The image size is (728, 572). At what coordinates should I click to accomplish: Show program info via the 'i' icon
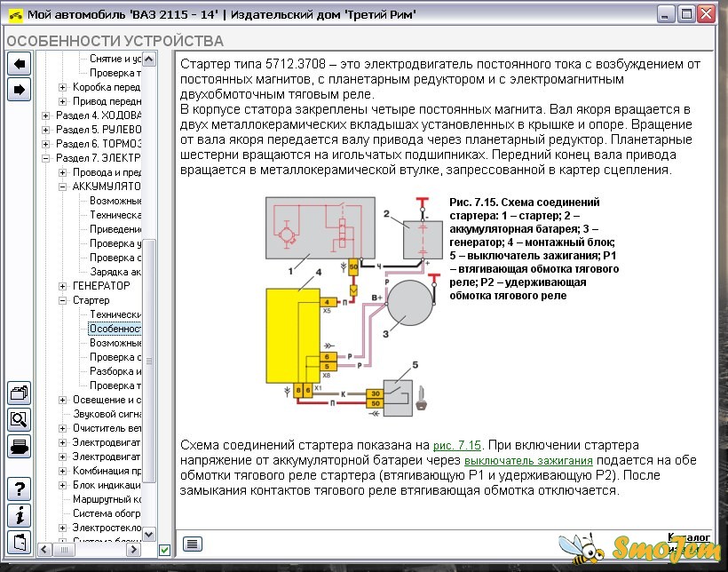coord(19,516)
